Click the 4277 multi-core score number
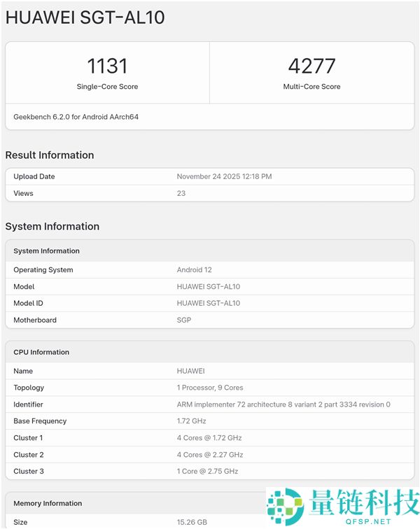The width and height of the screenshot is (420, 529). click(311, 66)
